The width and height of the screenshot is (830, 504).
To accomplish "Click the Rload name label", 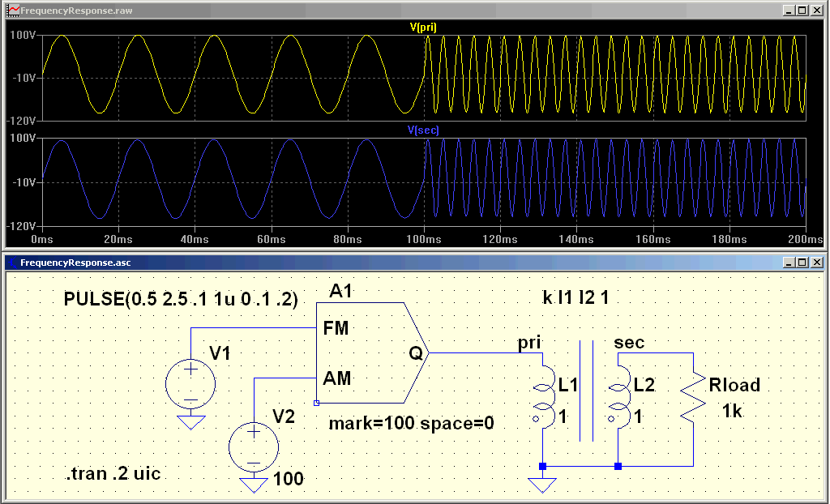I will [734, 385].
